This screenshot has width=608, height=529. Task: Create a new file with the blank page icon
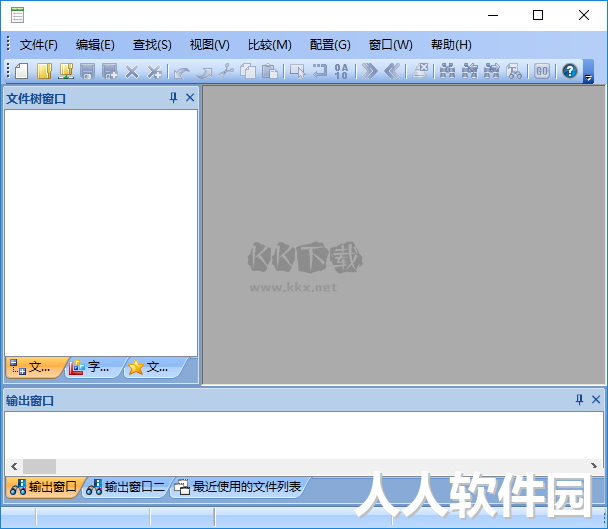[x=22, y=71]
